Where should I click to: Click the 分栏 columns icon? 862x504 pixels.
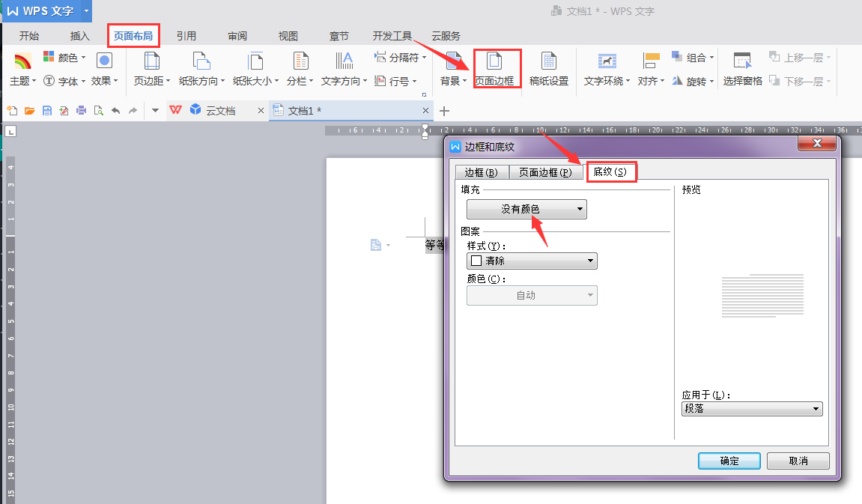tap(300, 61)
